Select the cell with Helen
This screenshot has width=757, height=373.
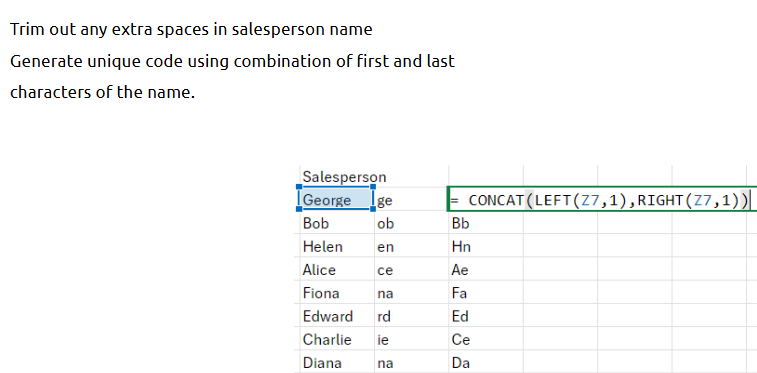coord(336,246)
